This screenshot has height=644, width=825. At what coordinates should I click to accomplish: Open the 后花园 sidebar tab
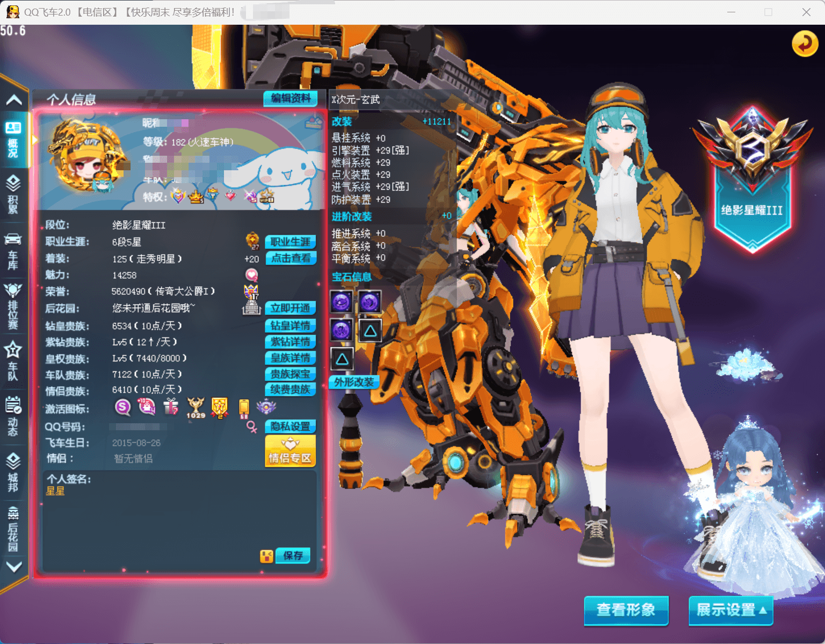pyautogui.click(x=13, y=529)
